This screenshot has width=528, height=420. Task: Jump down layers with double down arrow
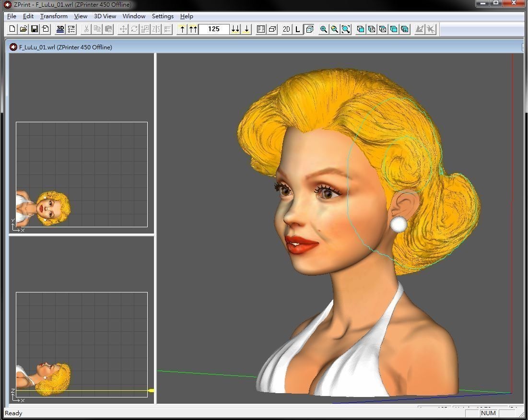click(x=235, y=29)
